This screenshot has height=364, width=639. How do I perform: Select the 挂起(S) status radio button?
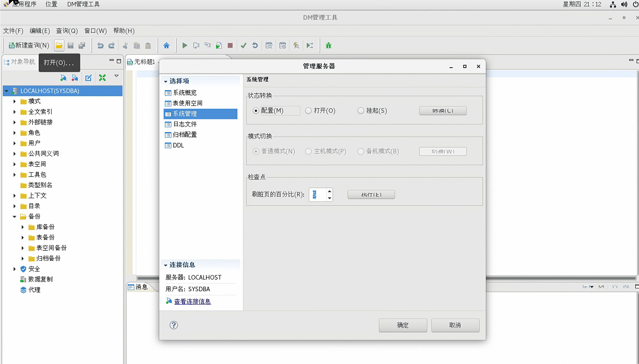(x=361, y=111)
